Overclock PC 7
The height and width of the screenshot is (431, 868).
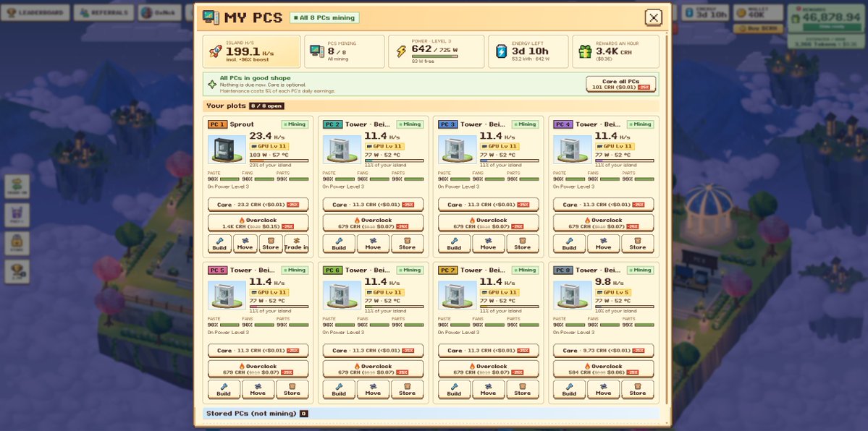pos(488,369)
